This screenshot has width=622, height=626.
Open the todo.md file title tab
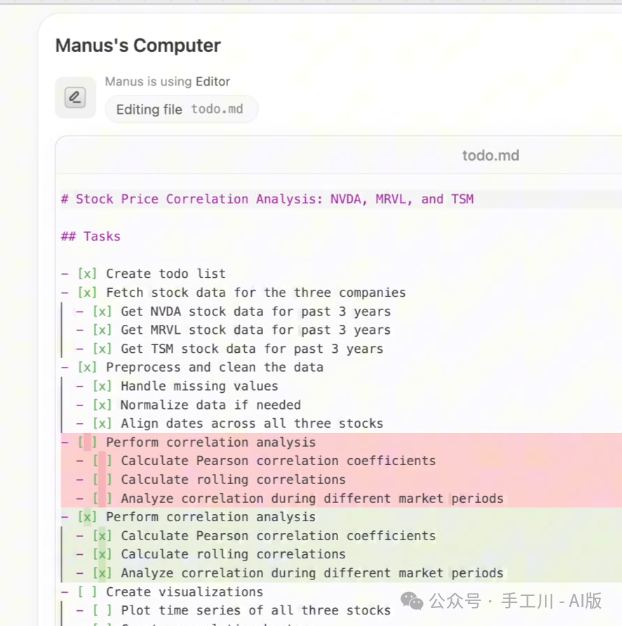(491, 156)
